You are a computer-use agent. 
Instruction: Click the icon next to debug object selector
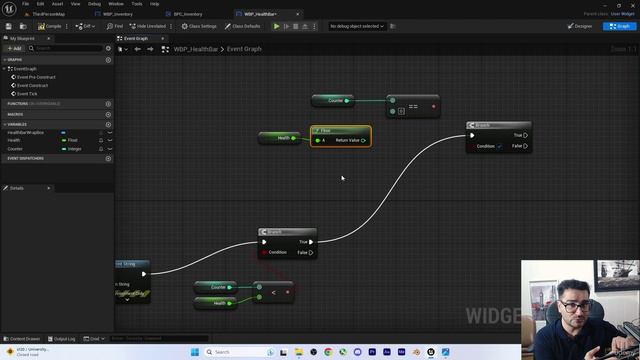(x=393, y=26)
